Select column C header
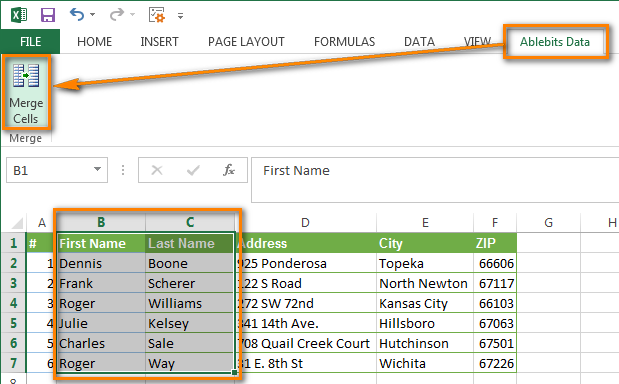Viewport: 619px width, 384px height. 190,223
